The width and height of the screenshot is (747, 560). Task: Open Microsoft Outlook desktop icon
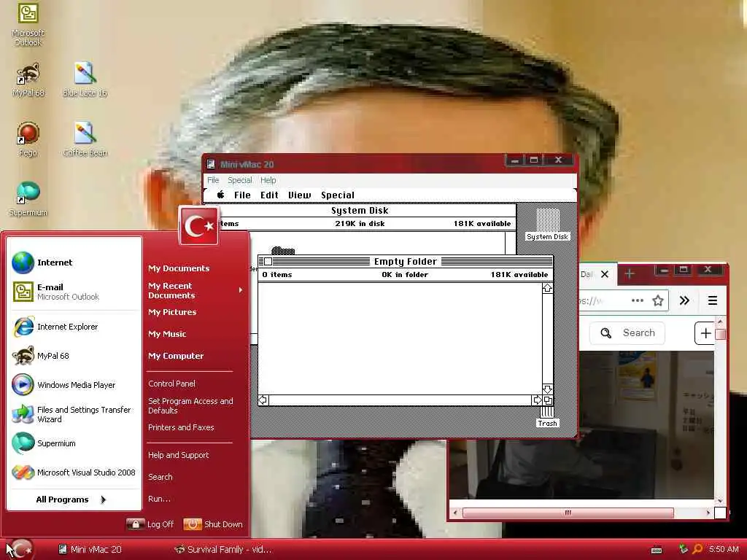pos(28,24)
